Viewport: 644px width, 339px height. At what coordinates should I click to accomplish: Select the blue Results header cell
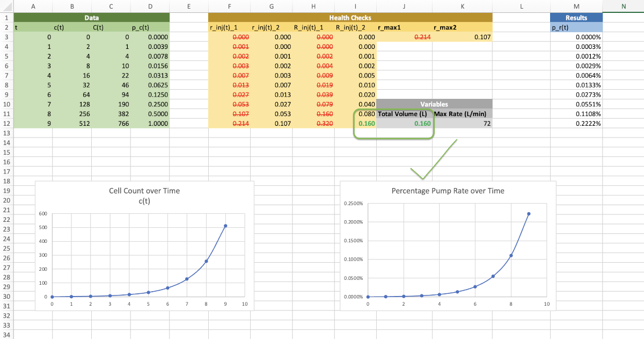(576, 18)
